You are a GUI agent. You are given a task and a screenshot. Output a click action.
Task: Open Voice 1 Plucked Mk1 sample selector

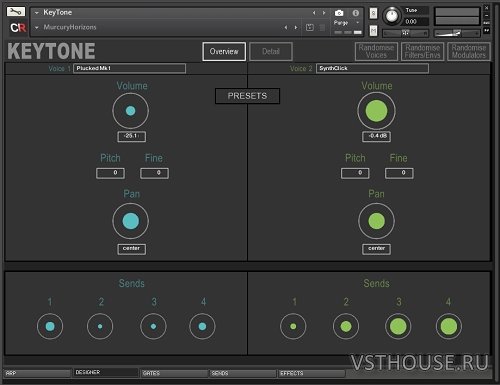[129, 68]
